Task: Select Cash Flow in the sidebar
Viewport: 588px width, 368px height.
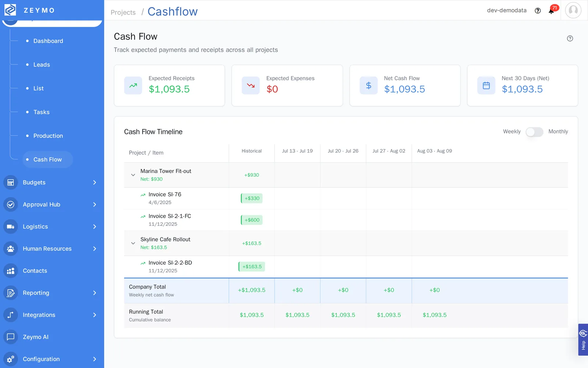Action: pyautogui.click(x=47, y=160)
